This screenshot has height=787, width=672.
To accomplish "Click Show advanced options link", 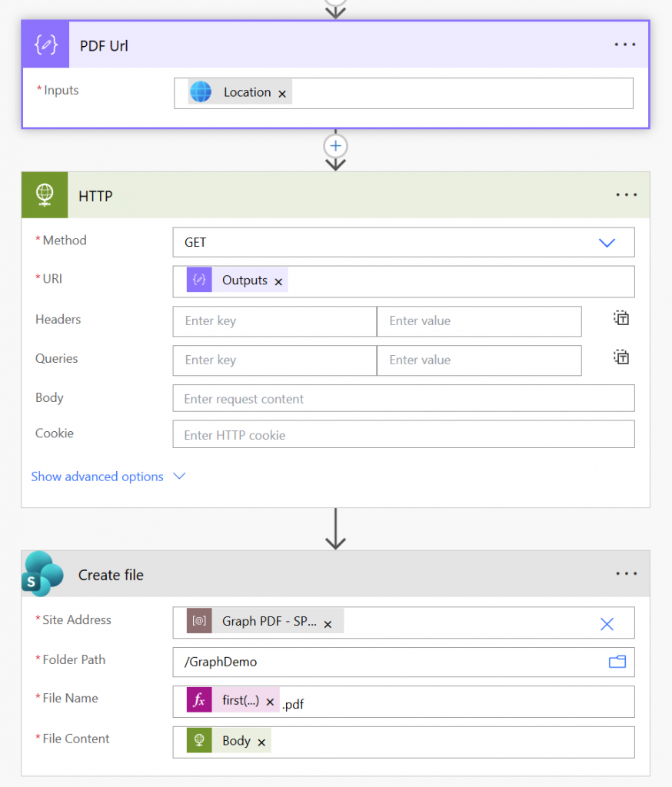I will coord(98,477).
